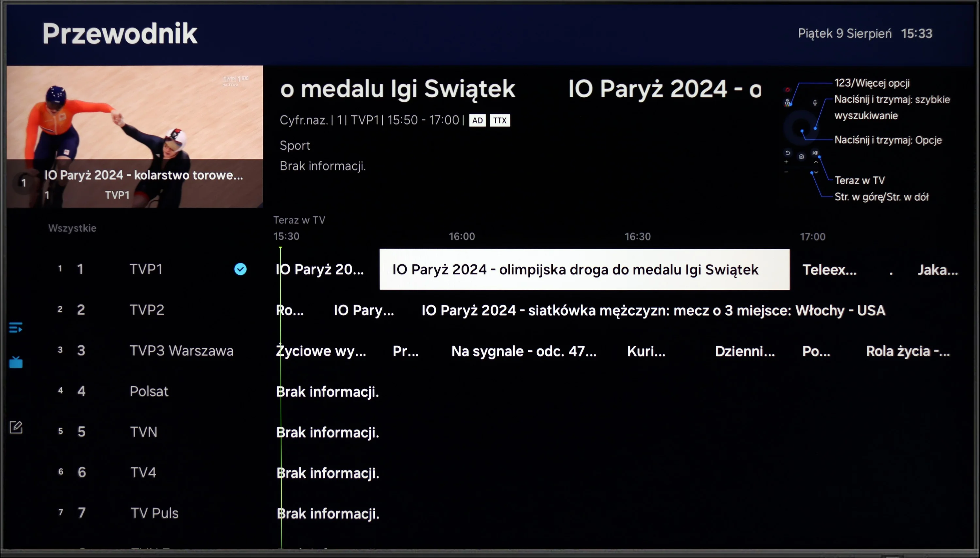The height and width of the screenshot is (558, 980).
Task: Open the channel list icon in left sidebar
Action: [x=16, y=328]
